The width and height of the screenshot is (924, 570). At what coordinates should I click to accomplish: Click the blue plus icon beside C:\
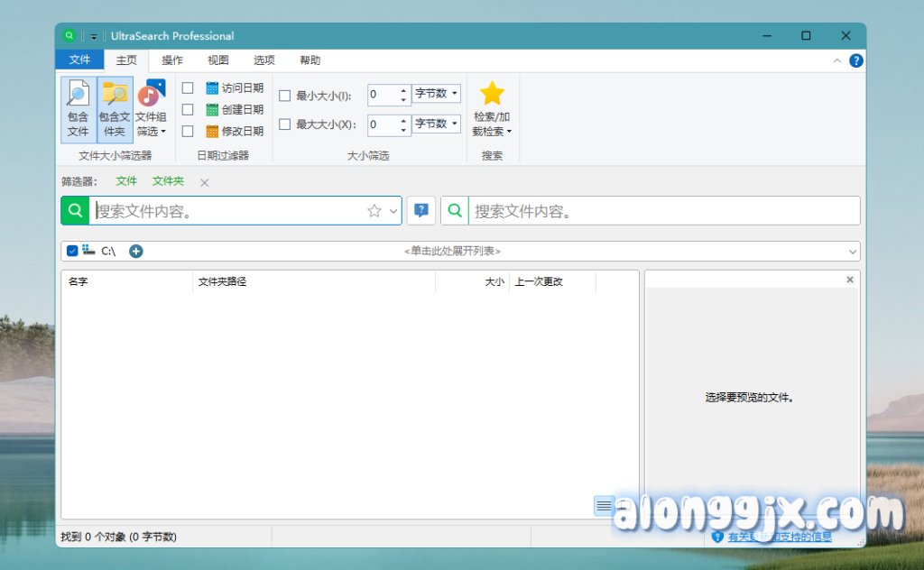136,251
